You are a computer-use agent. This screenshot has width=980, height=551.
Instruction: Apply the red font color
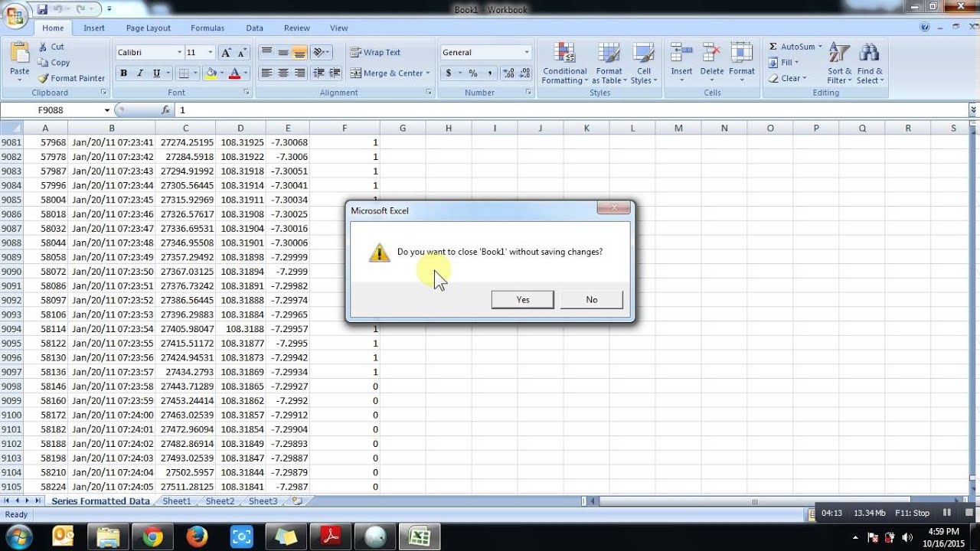pos(234,73)
